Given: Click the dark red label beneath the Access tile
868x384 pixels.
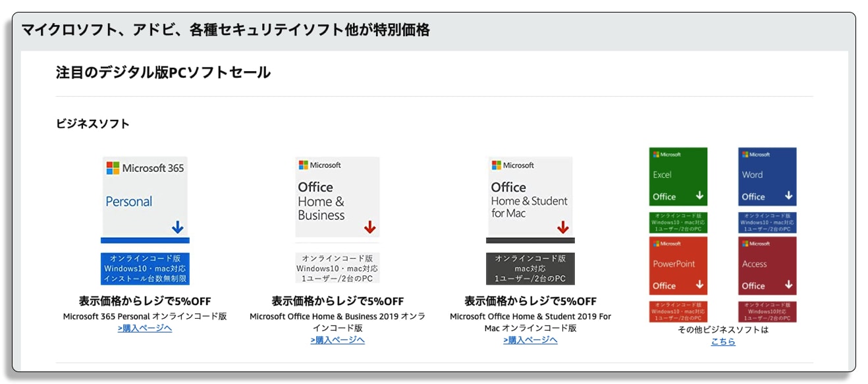Looking at the screenshot, I should [767, 312].
